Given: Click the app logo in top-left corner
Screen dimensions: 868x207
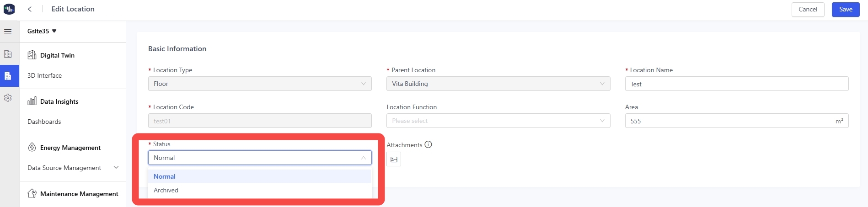Looking at the screenshot, I should pyautogui.click(x=9, y=9).
